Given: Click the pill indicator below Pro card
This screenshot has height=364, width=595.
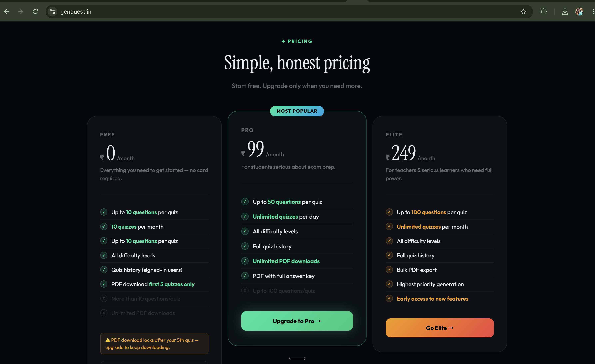Looking at the screenshot, I should (x=297, y=358).
